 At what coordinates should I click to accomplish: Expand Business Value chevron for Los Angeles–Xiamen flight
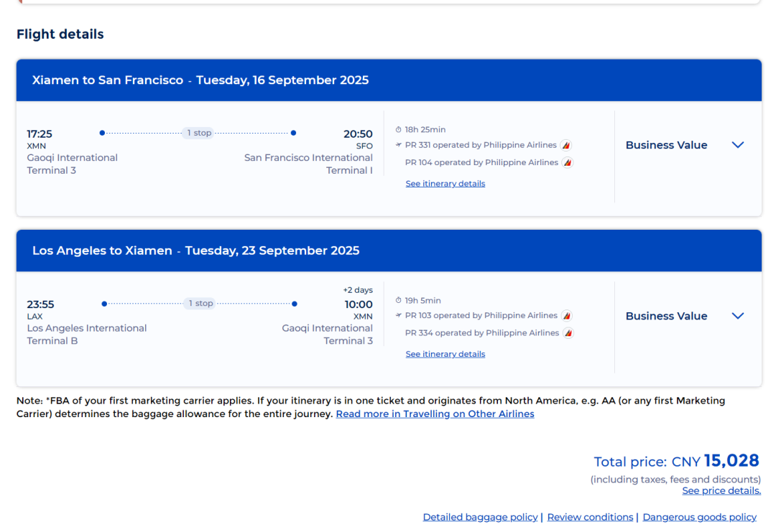pos(737,316)
